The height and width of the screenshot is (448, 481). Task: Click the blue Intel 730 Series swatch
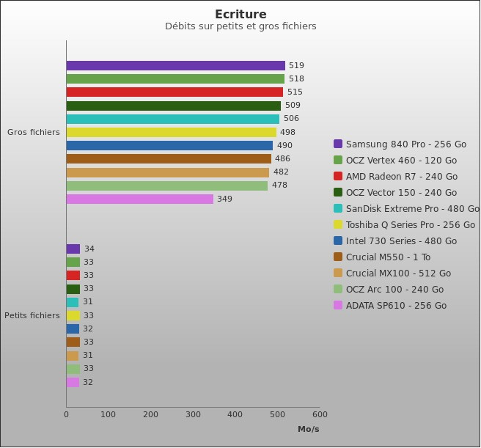[x=338, y=240]
